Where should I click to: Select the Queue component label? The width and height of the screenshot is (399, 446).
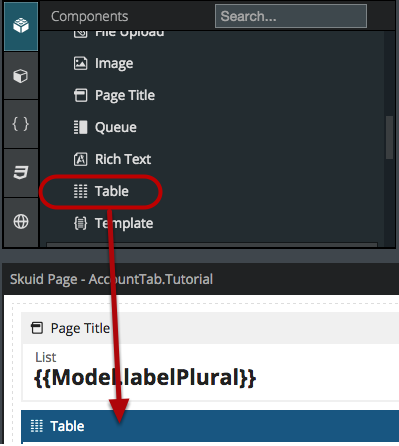point(116,127)
